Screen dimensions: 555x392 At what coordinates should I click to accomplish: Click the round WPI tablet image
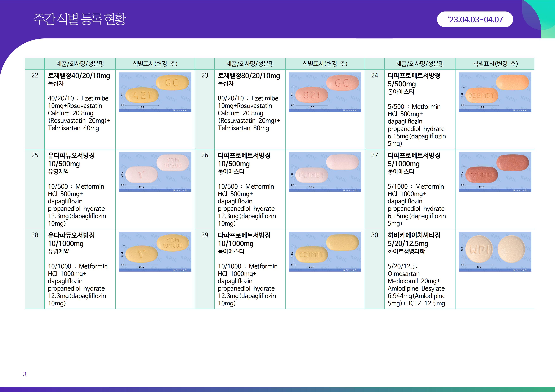pos(495,251)
